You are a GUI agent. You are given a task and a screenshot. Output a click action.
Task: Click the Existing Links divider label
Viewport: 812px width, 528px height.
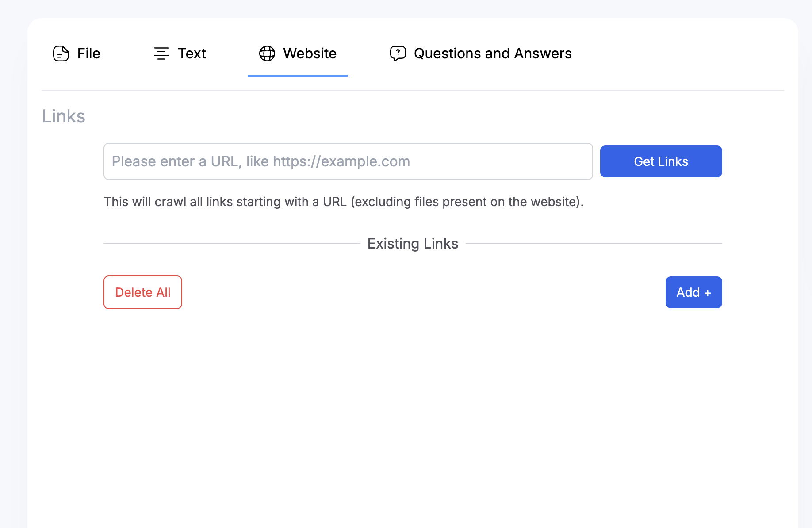pyautogui.click(x=413, y=244)
